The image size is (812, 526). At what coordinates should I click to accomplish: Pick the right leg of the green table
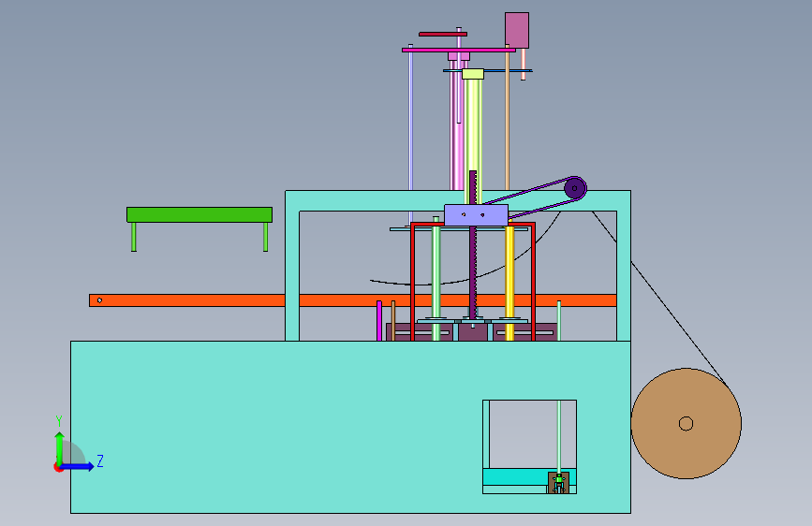[x=266, y=237]
